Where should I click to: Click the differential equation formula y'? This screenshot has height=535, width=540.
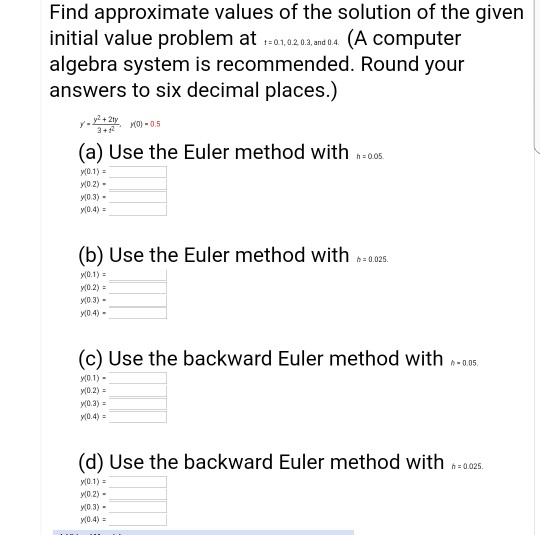(100, 124)
